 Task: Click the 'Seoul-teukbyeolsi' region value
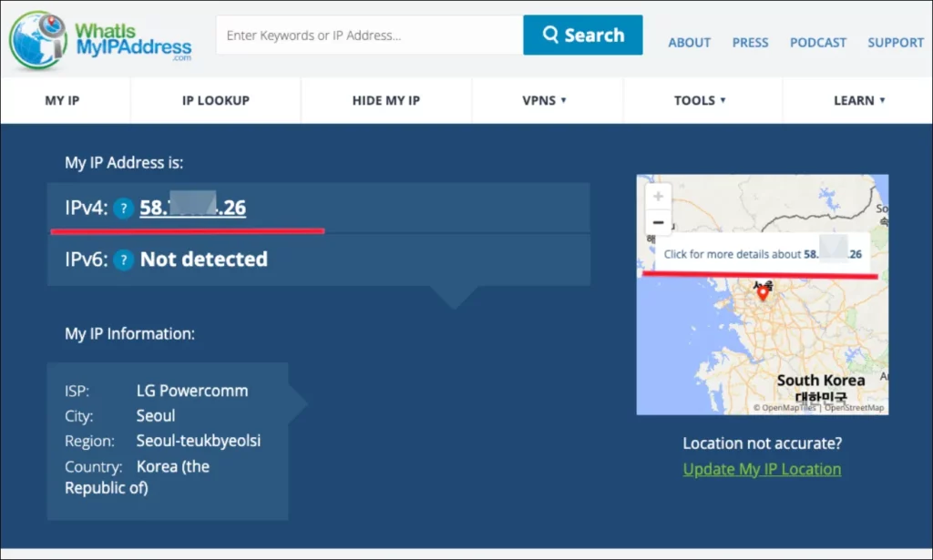tap(199, 441)
